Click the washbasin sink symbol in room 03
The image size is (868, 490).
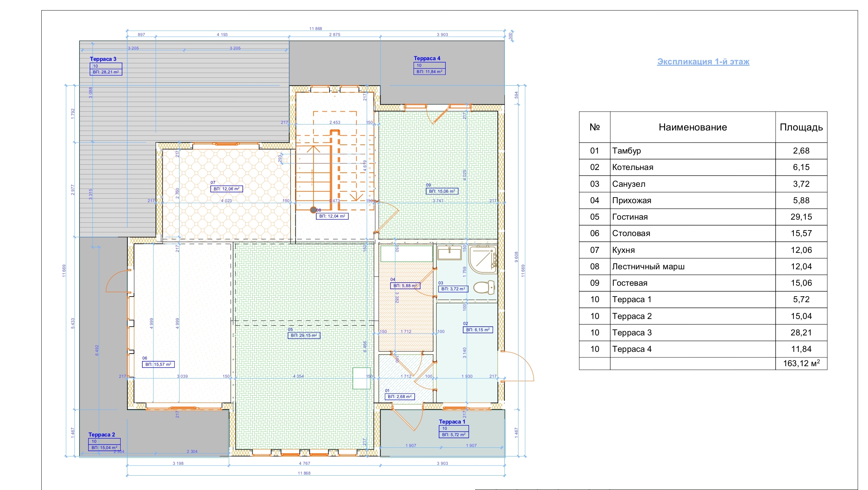point(450,253)
